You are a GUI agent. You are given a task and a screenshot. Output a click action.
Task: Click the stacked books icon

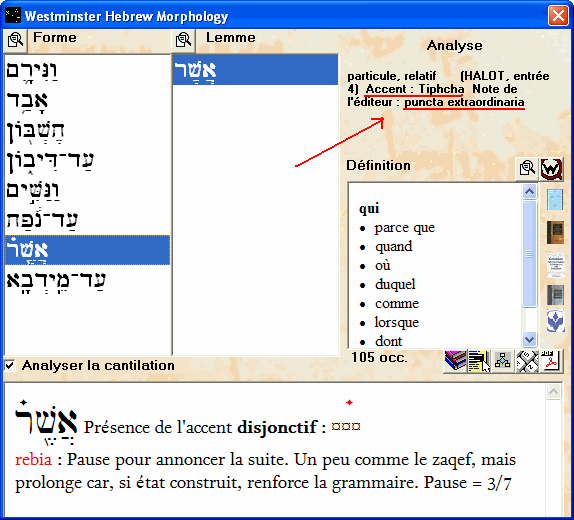tap(455, 361)
